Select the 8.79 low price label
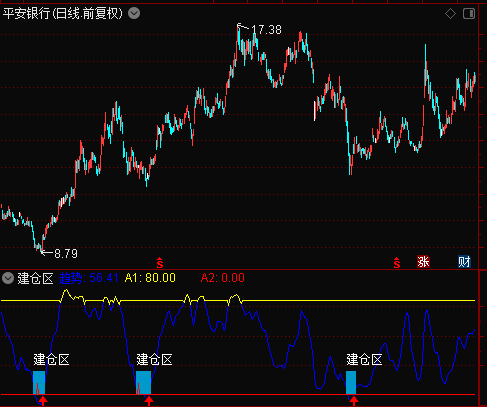Image resolution: width=487 pixels, height=407 pixels. coord(66,254)
